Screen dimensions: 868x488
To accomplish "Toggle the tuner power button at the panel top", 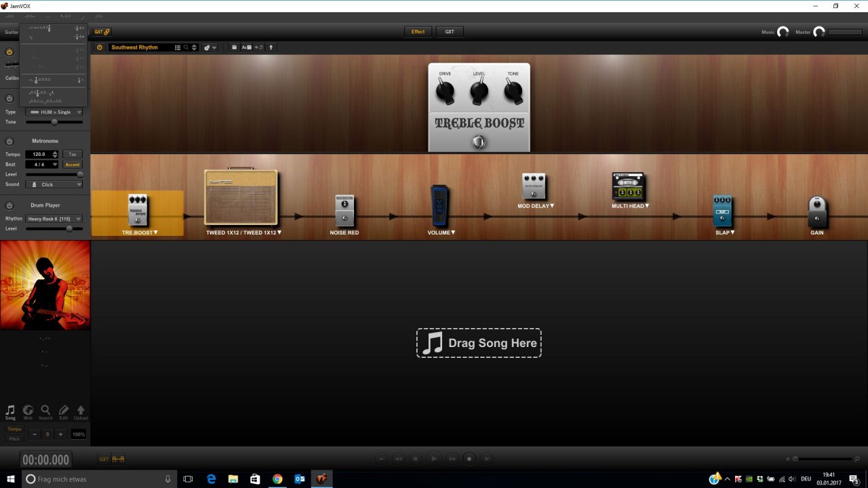I will [x=9, y=52].
